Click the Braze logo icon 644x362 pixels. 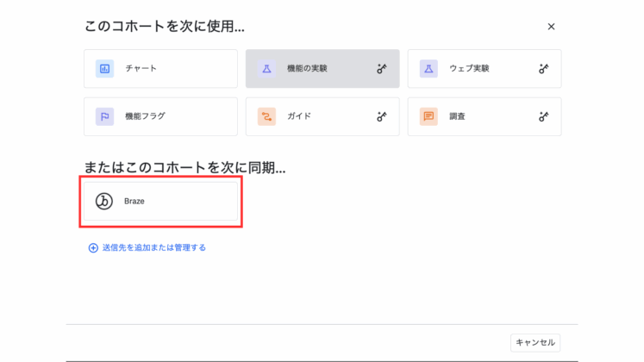pos(104,201)
